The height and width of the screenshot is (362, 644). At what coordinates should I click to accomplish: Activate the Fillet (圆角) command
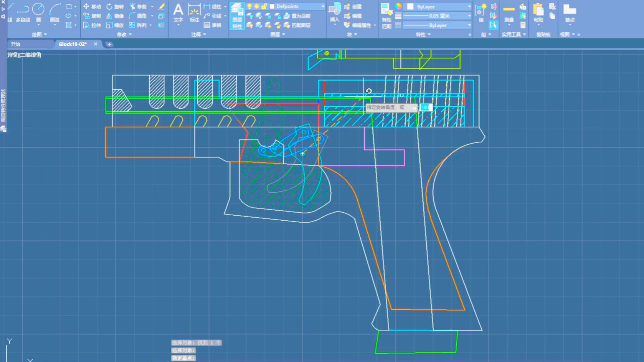click(x=138, y=16)
